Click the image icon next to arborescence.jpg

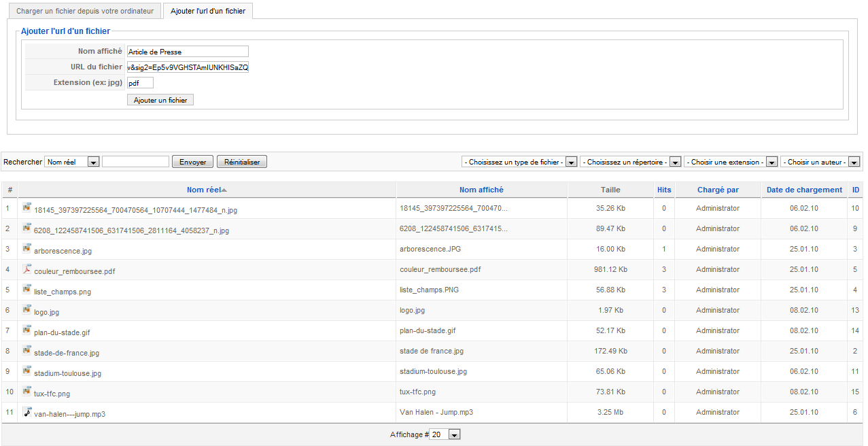click(27, 249)
